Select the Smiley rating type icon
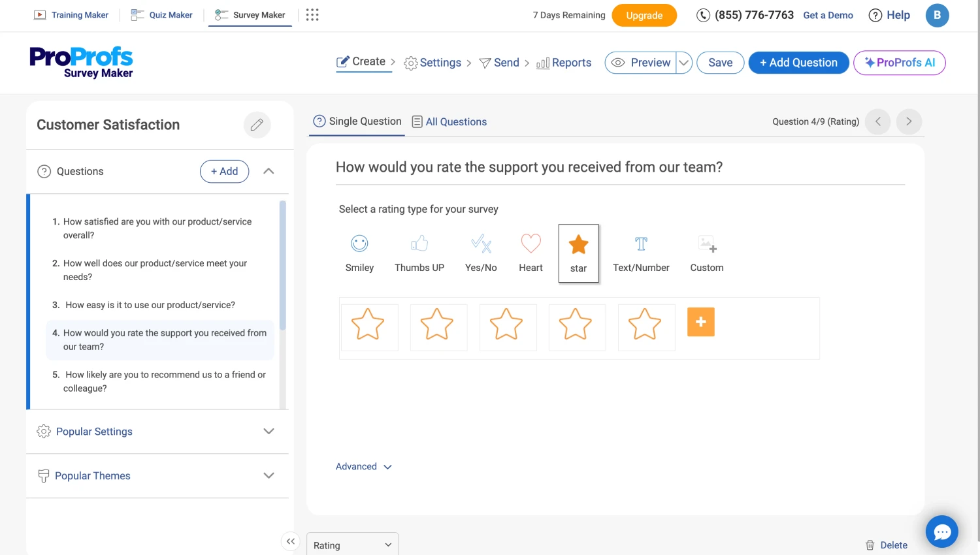Viewport: 980px width, 555px height. pyautogui.click(x=359, y=244)
